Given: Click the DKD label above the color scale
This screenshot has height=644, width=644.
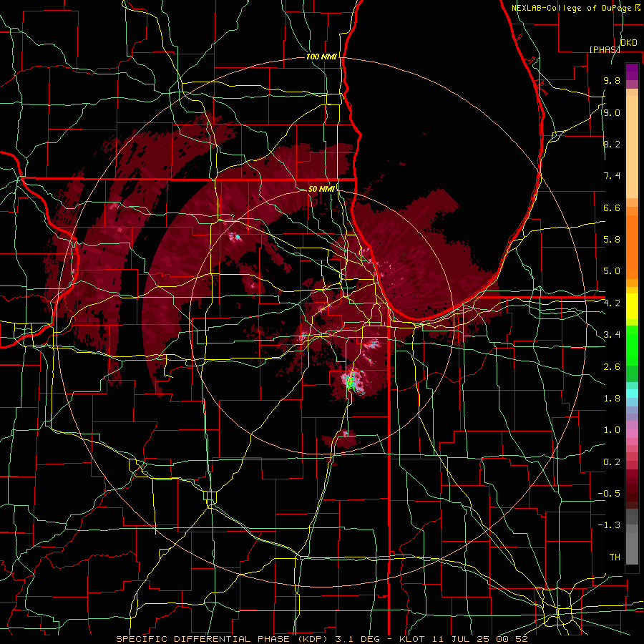Looking at the screenshot, I should pyautogui.click(x=628, y=43).
